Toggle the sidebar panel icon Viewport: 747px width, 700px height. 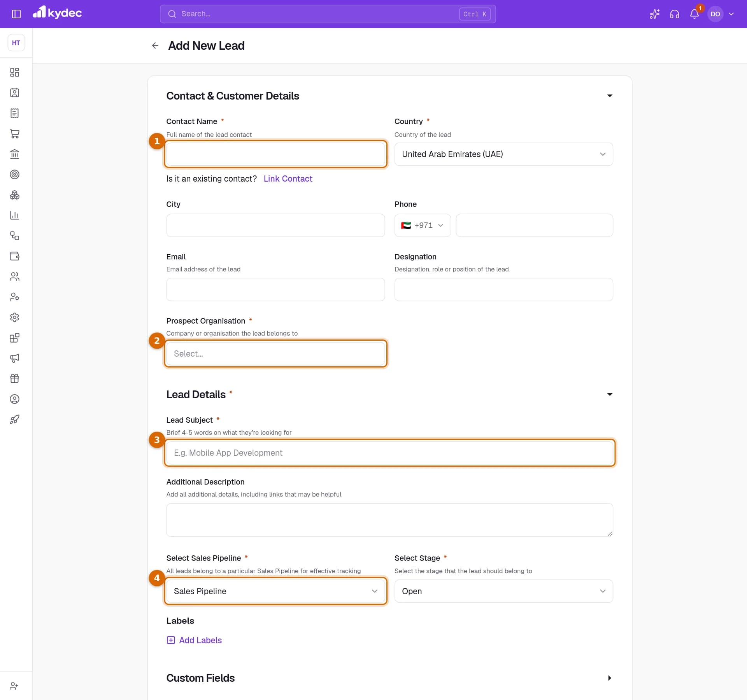(x=16, y=14)
